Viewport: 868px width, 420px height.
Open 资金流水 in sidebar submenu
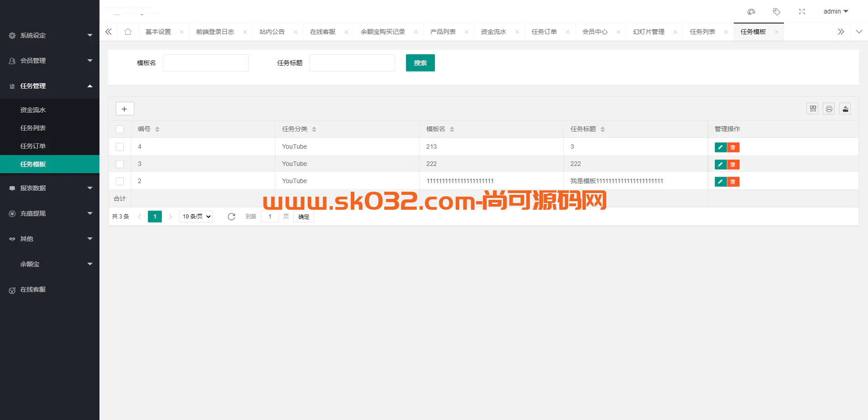50,110
